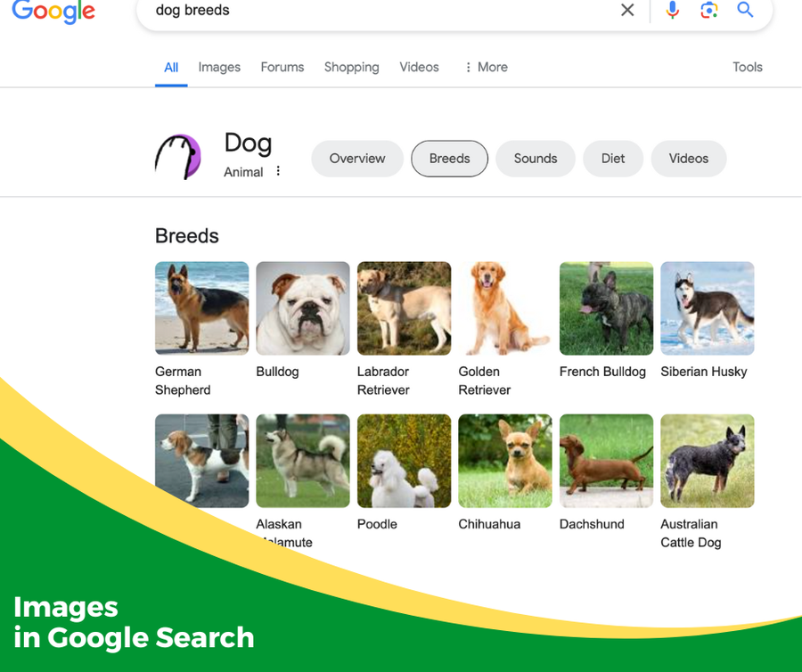802x672 pixels.
Task: Click the three-dot More icon in results tabs
Action: [x=468, y=67]
